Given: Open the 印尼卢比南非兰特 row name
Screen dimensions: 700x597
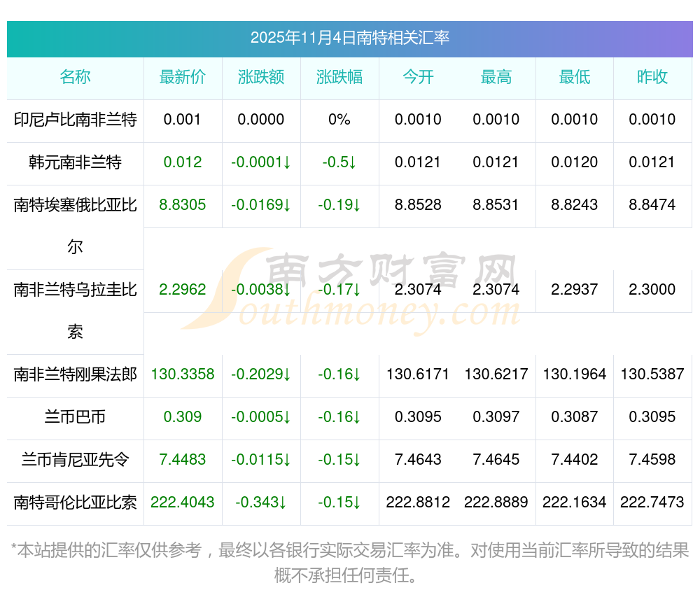Looking at the screenshot, I should tap(75, 120).
